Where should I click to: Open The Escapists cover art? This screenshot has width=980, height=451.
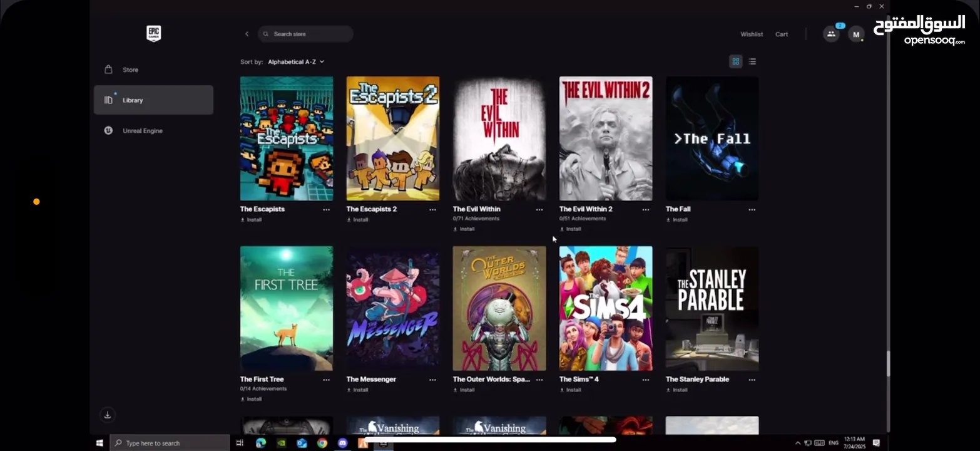tap(287, 138)
